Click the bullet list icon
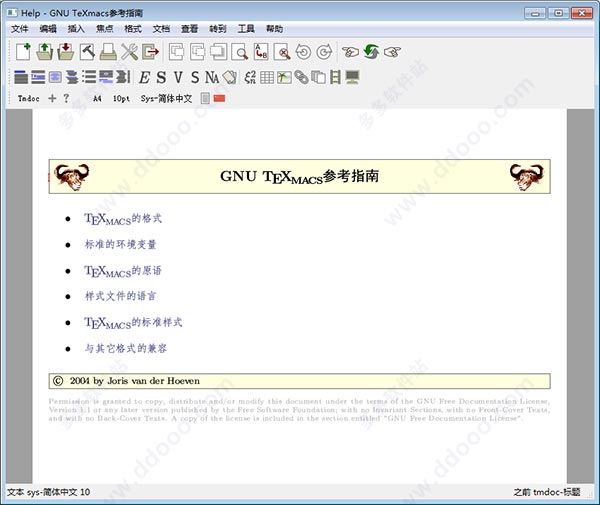This screenshot has width=600, height=505. tap(89, 77)
